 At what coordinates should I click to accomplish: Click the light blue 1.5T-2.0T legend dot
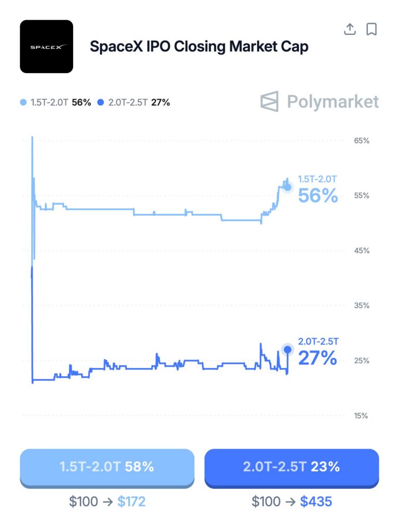pos(22,103)
